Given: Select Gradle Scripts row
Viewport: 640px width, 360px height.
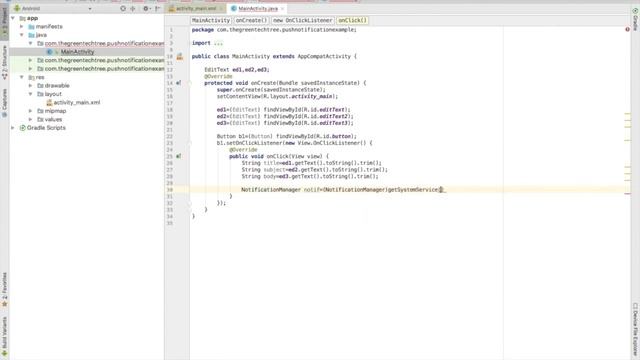Looking at the screenshot, I should point(87,128).
